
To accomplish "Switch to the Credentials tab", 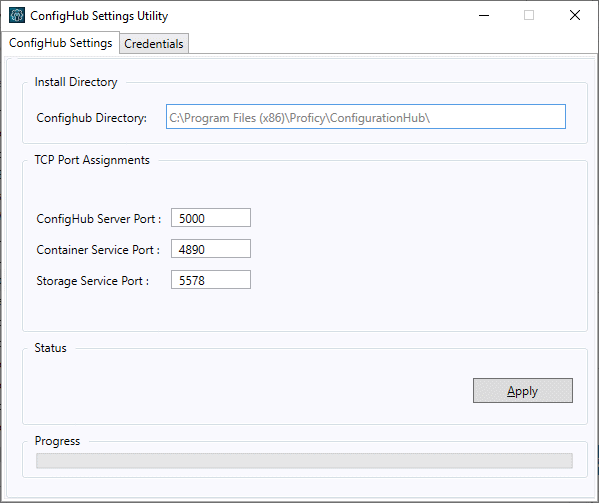I will [154, 44].
